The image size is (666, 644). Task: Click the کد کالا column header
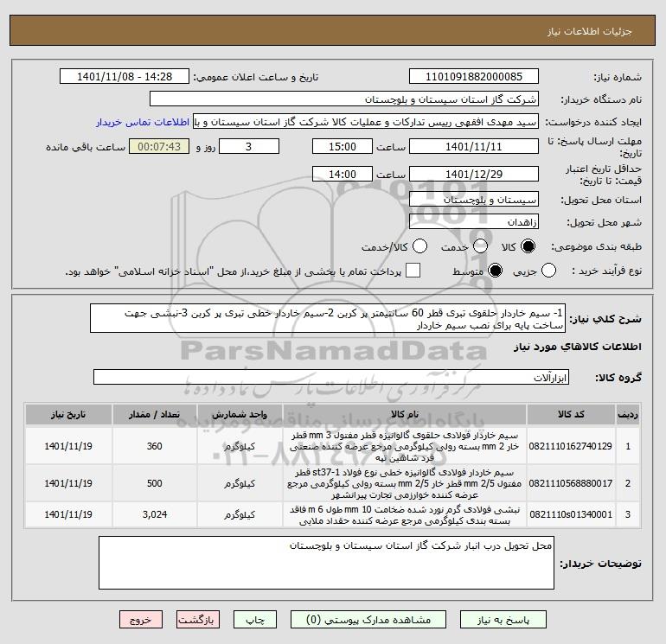[571, 414]
